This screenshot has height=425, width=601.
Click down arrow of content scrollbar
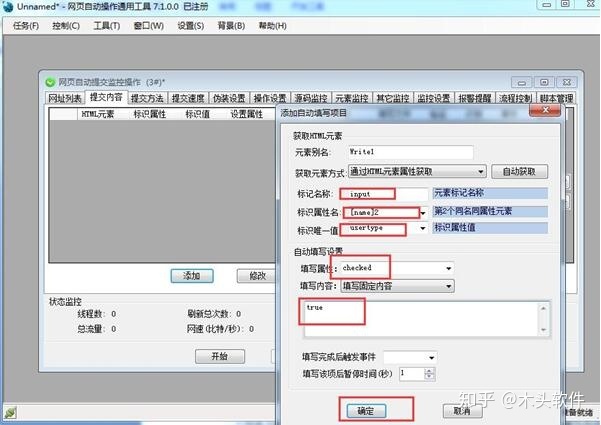click(544, 330)
